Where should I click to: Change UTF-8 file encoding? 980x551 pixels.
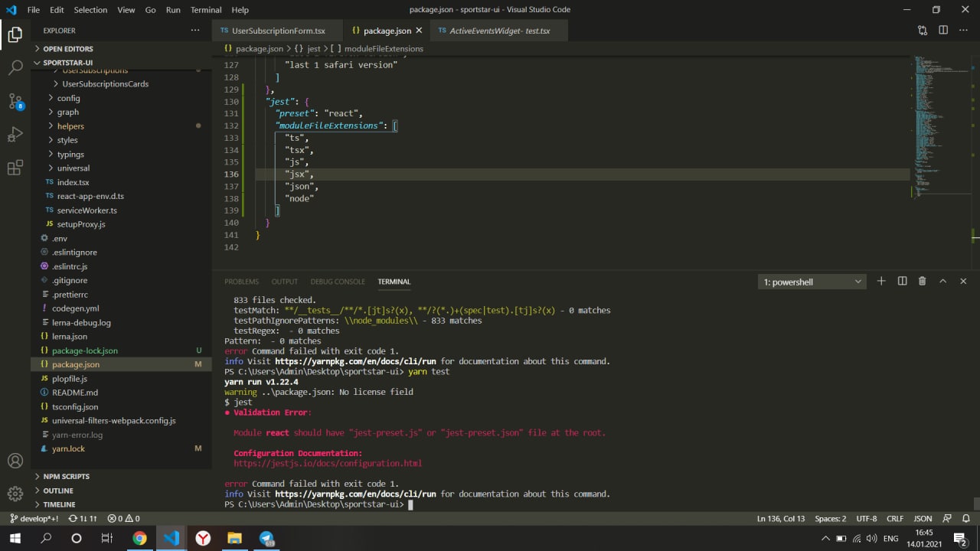point(867,518)
